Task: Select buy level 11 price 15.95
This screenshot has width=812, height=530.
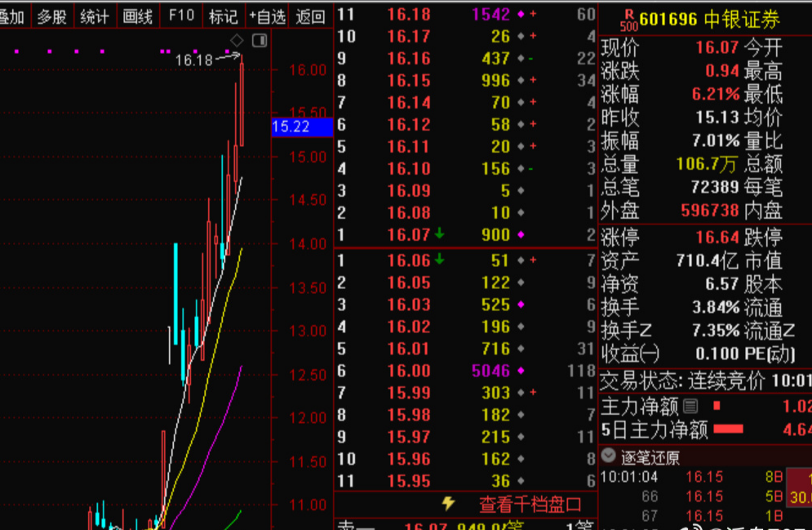Action: (409, 481)
